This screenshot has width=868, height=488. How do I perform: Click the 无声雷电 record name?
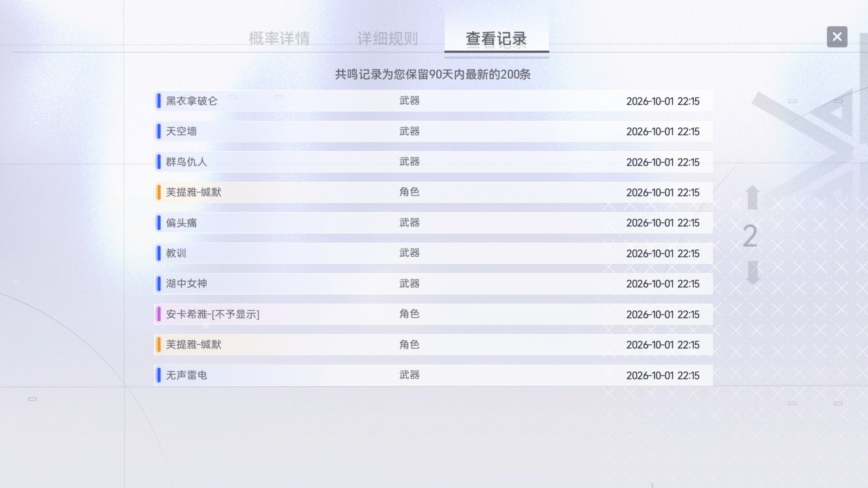pyautogui.click(x=186, y=375)
